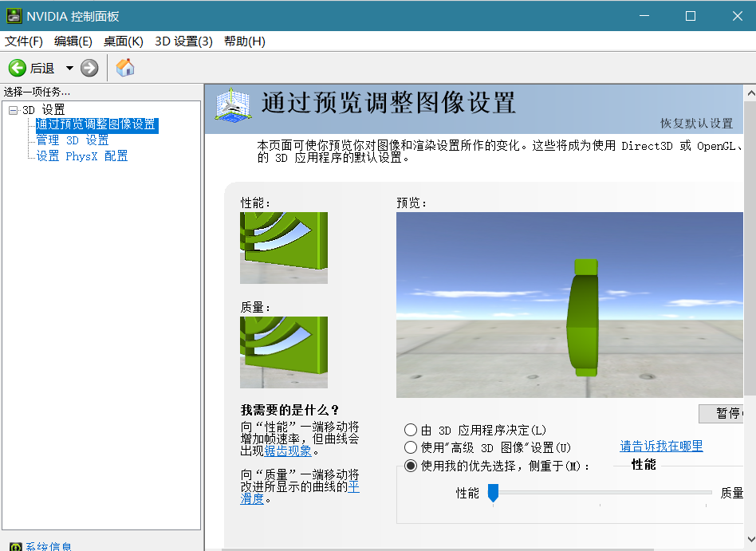Viewport: 756px width, 551px height.
Task: Select 使用我的优先选择 radio option
Action: tap(411, 466)
